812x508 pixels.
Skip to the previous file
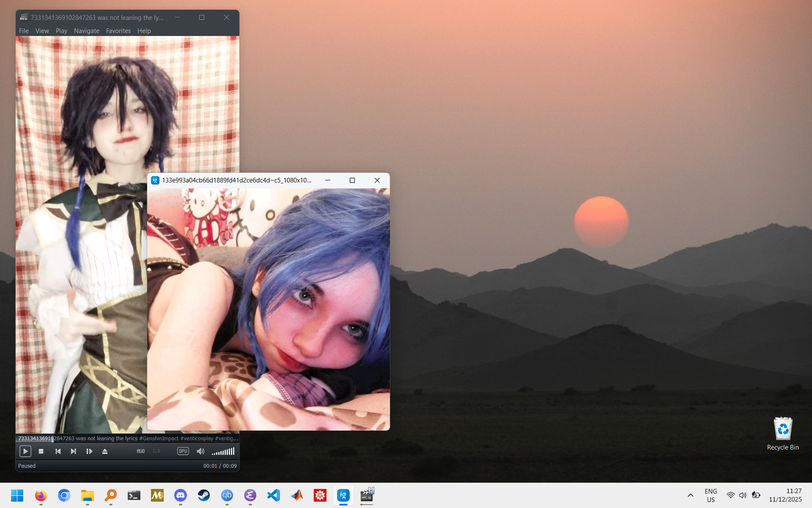point(58,451)
